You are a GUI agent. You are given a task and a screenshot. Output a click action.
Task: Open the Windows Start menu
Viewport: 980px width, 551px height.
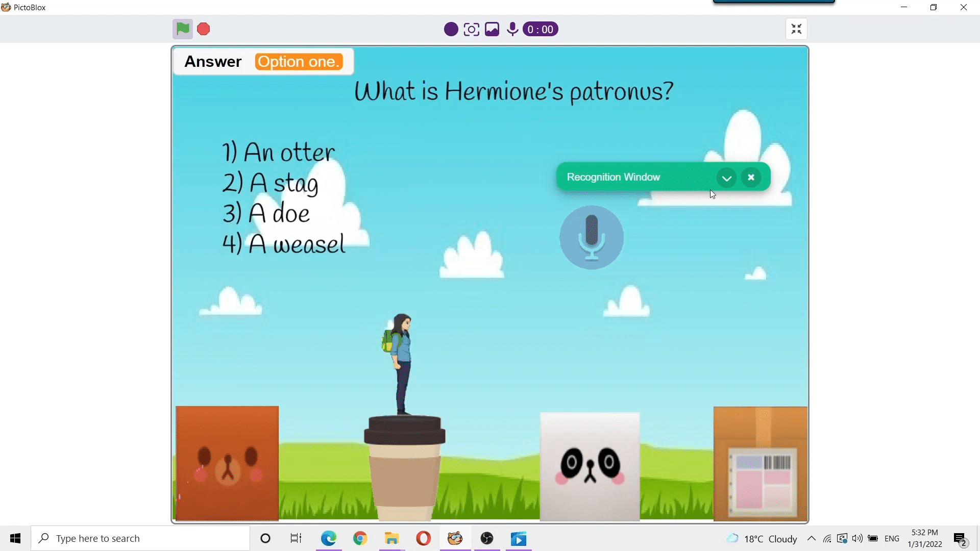15,538
